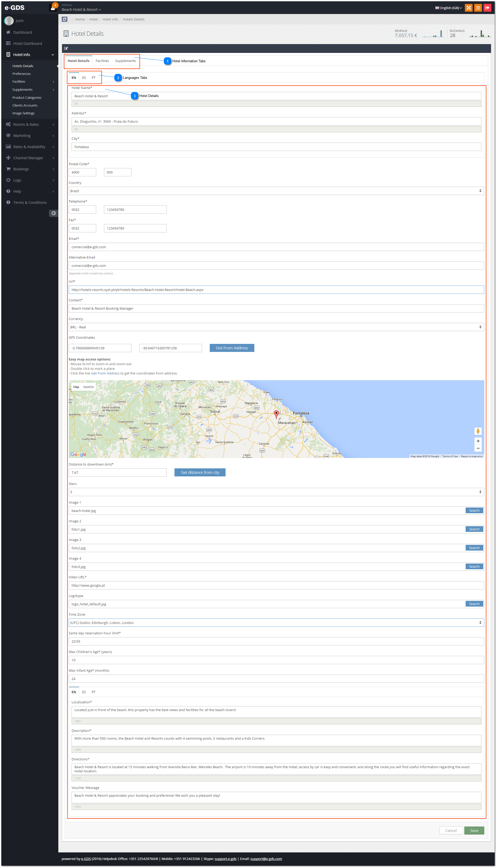This screenshot has width=497, height=868.
Task: Click the Help question mark icon
Action: click(x=8, y=191)
